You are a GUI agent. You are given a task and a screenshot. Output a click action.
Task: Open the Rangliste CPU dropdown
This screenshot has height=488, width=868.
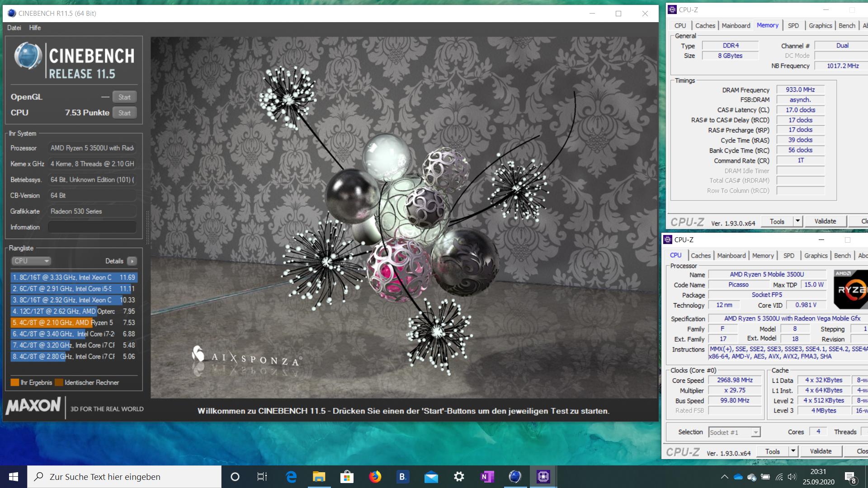[31, 261]
